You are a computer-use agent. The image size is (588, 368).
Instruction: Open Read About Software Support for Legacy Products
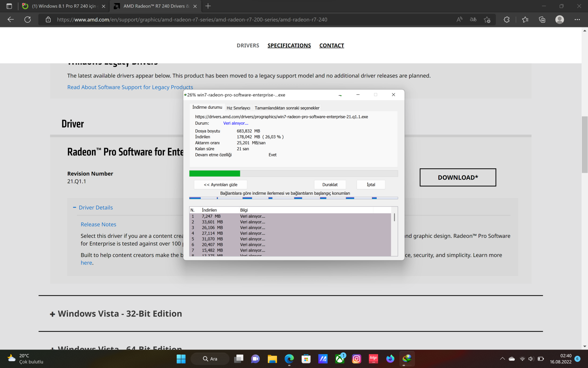point(130,87)
